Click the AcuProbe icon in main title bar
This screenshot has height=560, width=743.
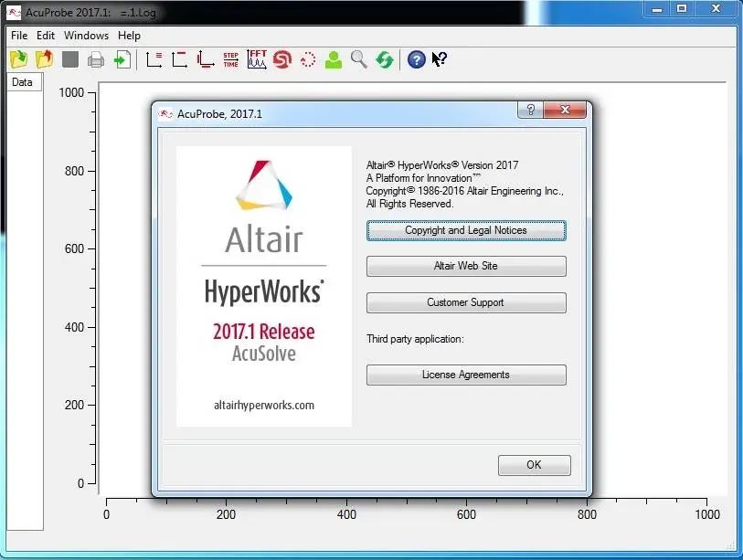point(14,12)
